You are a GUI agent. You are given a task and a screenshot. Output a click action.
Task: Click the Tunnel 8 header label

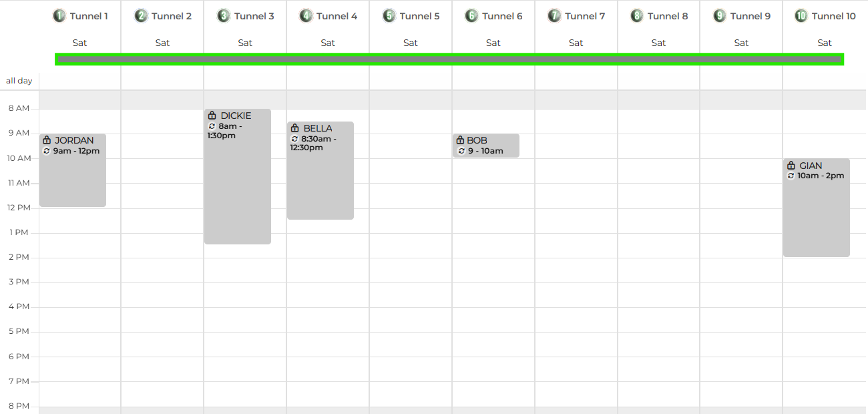point(667,16)
